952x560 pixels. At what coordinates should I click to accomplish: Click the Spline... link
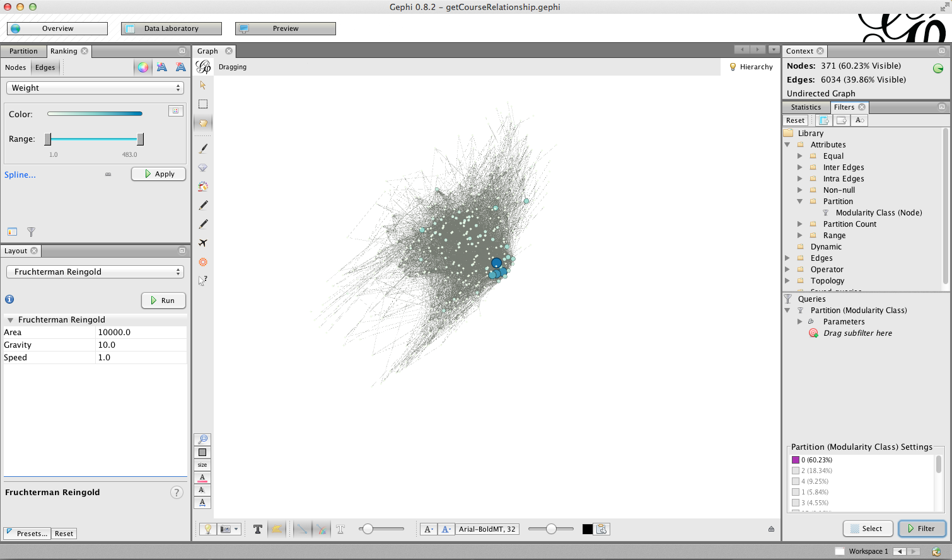(x=20, y=174)
